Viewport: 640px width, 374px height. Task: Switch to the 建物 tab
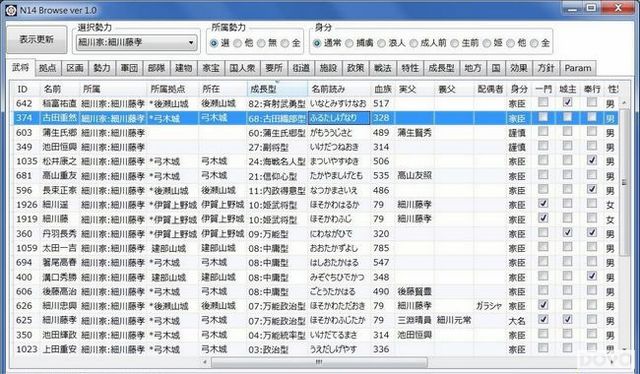click(184, 68)
